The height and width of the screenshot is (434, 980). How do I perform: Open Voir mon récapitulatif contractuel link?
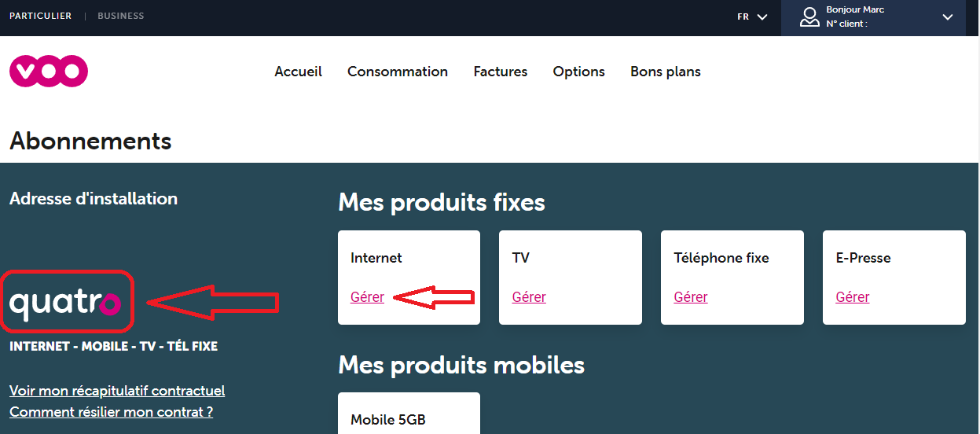point(117,391)
